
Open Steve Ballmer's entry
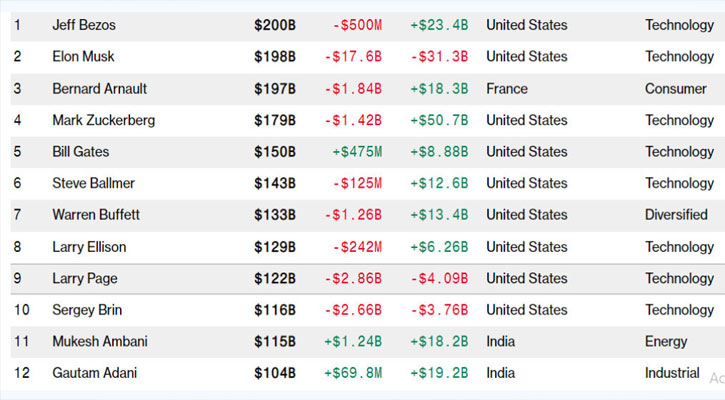93,184
